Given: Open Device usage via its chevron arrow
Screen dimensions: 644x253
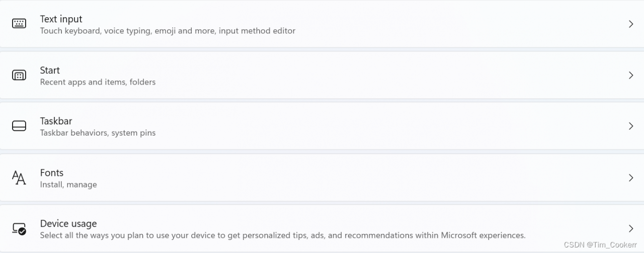Looking at the screenshot, I should coord(631,229).
